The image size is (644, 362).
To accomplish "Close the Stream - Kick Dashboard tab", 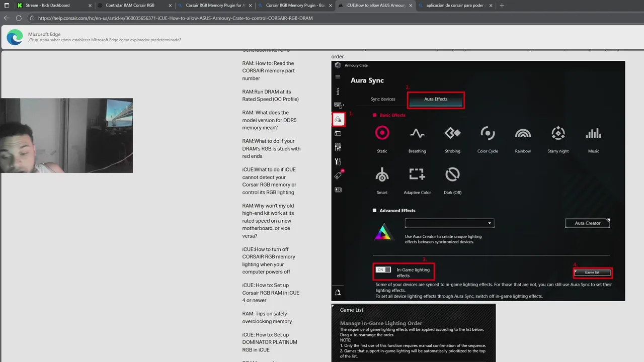I will (x=90, y=5).
